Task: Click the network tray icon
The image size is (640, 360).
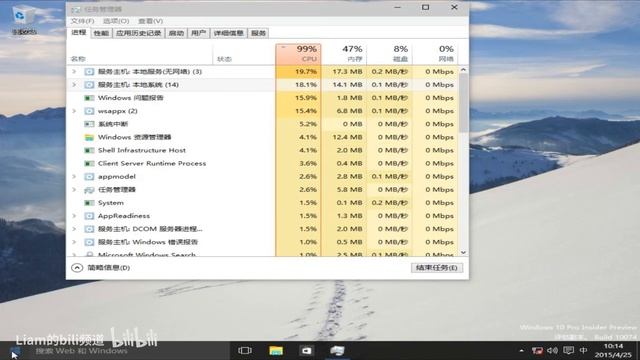Action: coord(537,350)
